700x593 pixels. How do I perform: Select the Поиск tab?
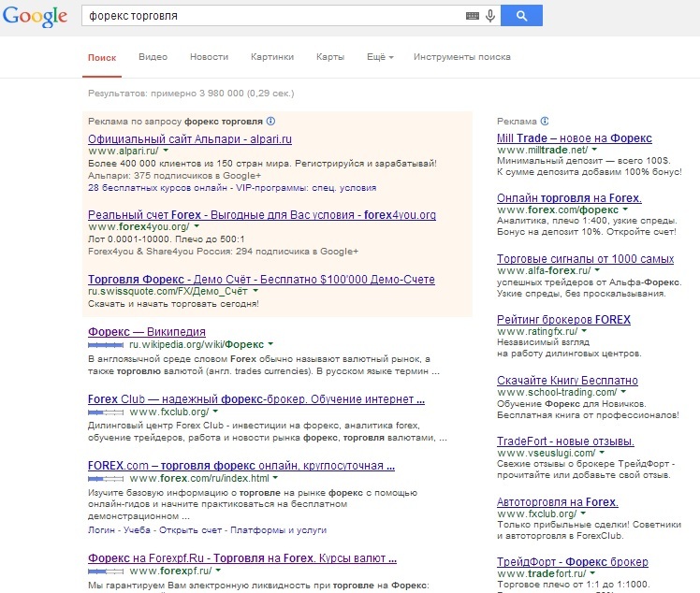point(102,58)
